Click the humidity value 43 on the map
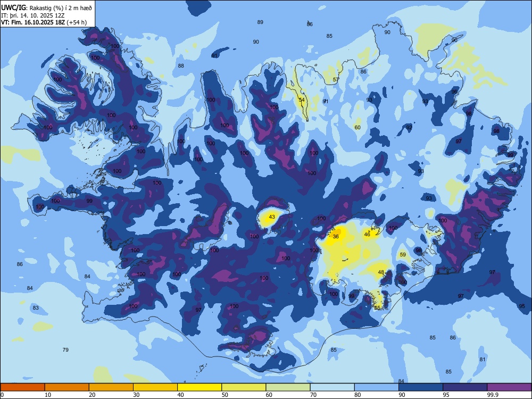 tap(272, 217)
